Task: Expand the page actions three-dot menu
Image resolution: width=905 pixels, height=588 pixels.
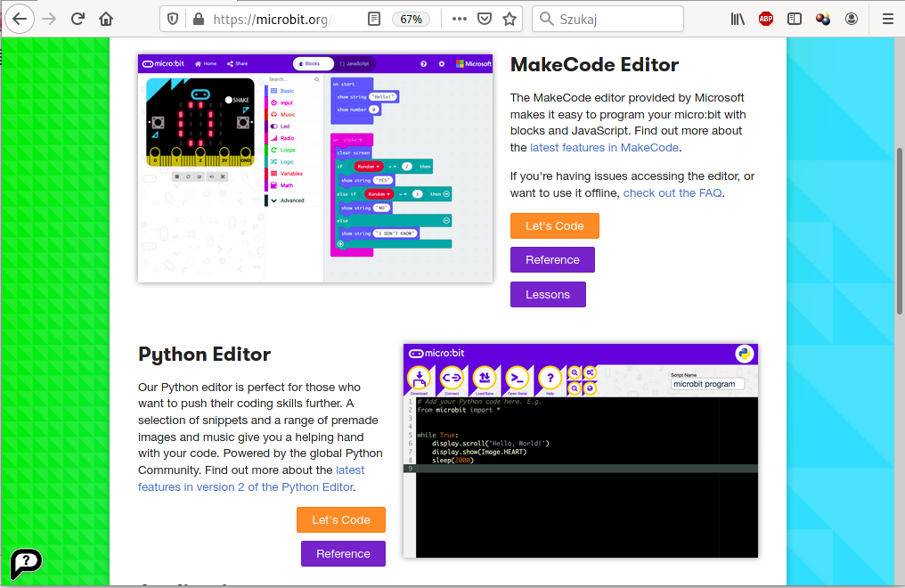Action: (458, 19)
